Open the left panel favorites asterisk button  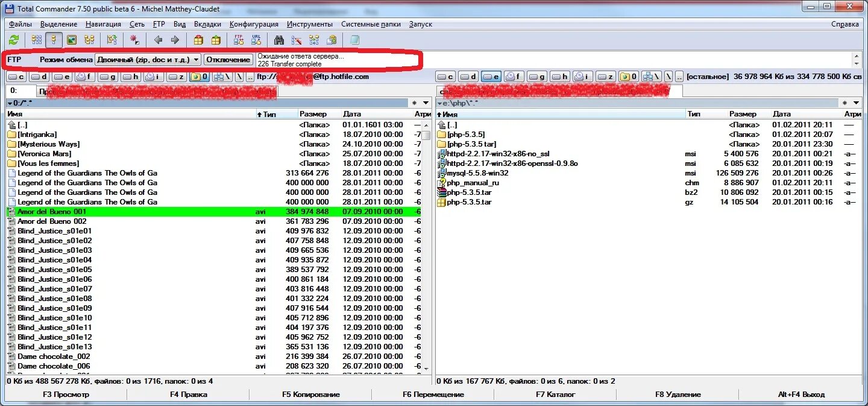415,103
